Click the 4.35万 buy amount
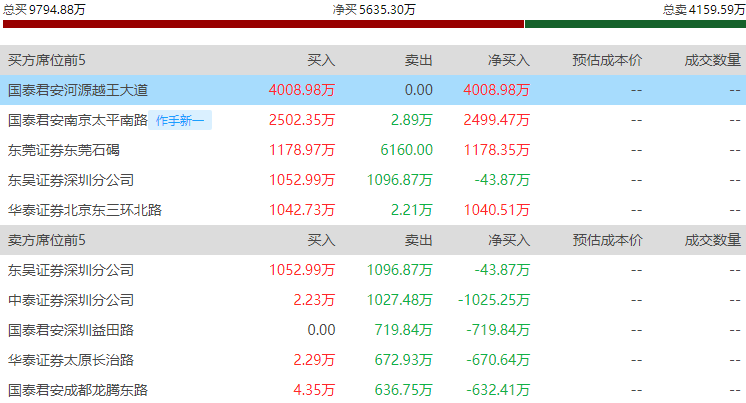This screenshot has width=746, height=403. [314, 390]
